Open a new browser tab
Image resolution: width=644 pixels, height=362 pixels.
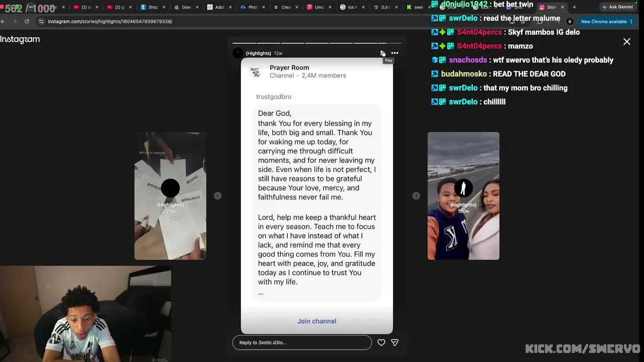point(575,7)
